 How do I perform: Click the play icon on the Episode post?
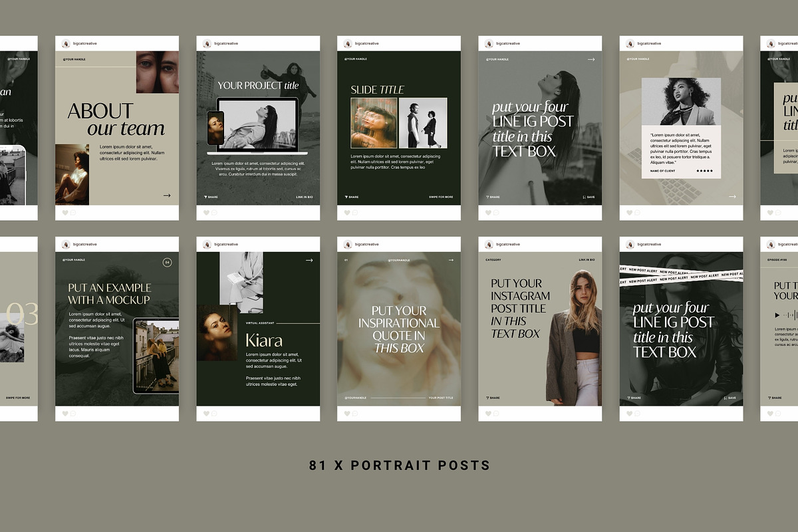(777, 315)
